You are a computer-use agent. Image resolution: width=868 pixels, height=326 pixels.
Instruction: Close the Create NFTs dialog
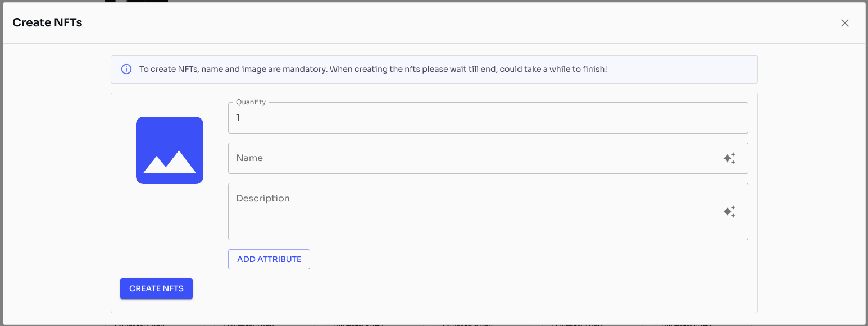point(844,23)
